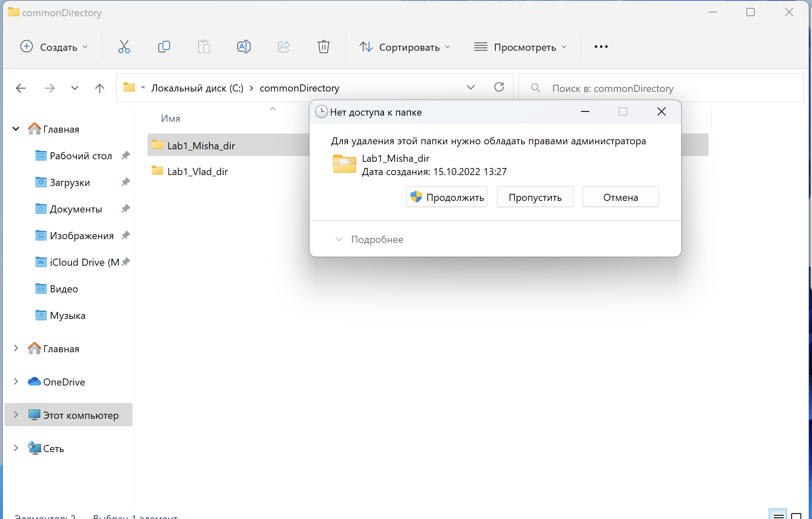
Task: Go back with the left arrow
Action: [21, 88]
